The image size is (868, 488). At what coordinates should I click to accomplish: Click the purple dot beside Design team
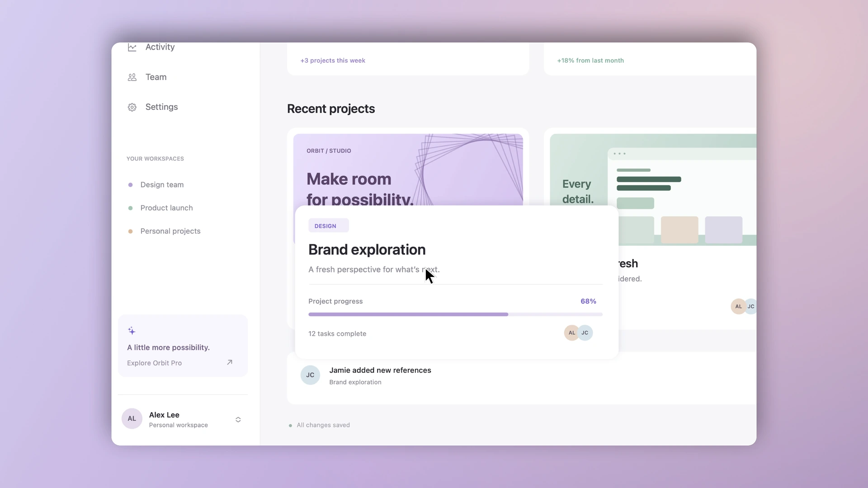pyautogui.click(x=131, y=185)
